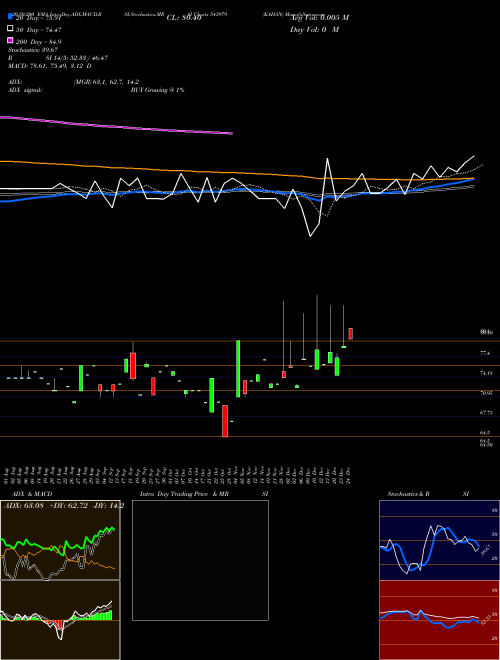
Task: Click the white 50 Day EMA legend swatch
Action: point(10,28)
